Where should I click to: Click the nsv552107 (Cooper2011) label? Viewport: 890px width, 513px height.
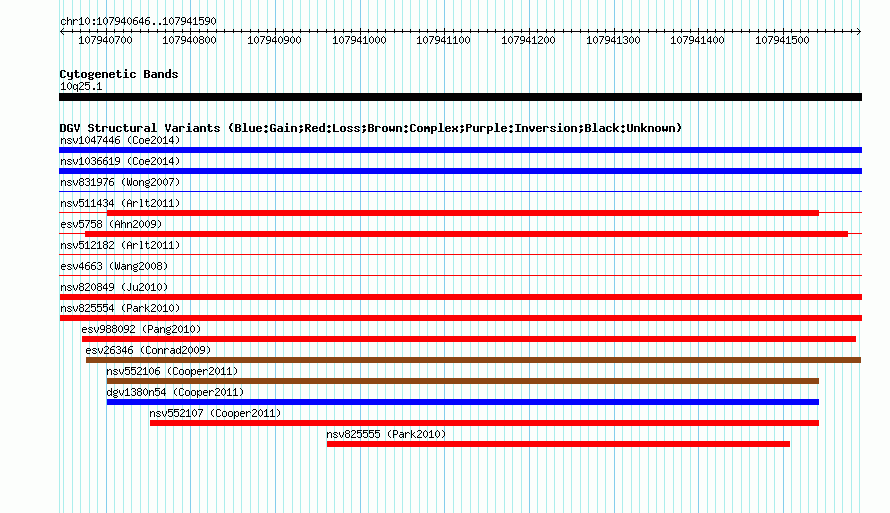215,413
